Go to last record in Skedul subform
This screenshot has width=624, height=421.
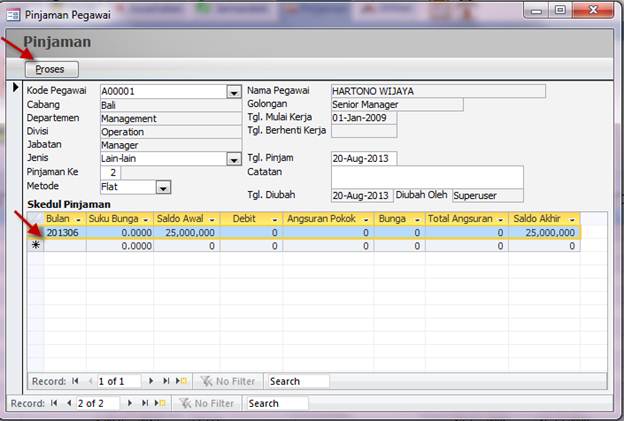tap(166, 381)
